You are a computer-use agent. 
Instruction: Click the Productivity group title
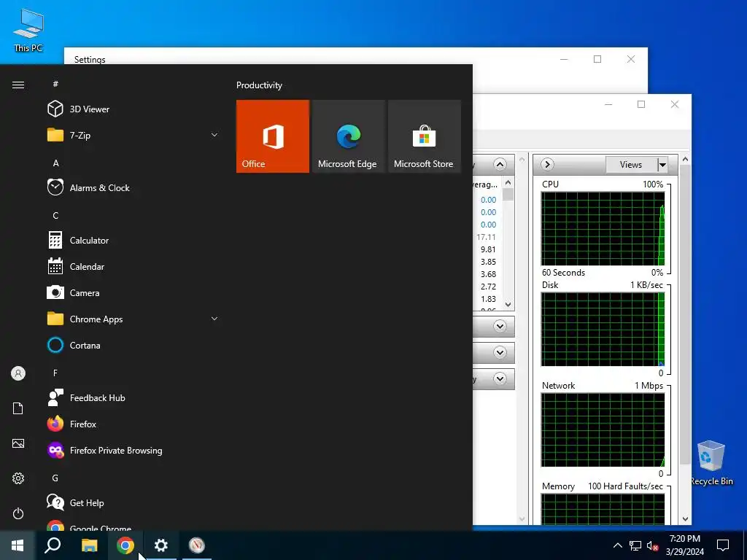[259, 85]
